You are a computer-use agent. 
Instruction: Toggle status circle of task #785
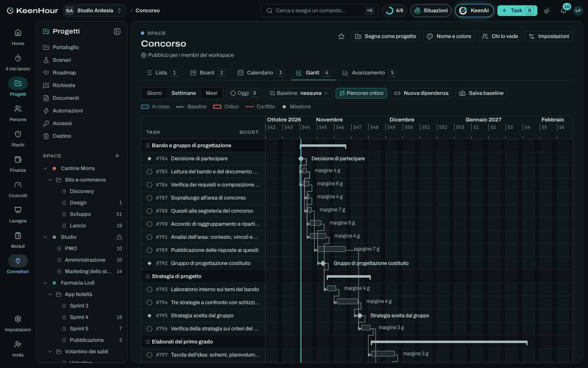pyautogui.click(x=149, y=172)
